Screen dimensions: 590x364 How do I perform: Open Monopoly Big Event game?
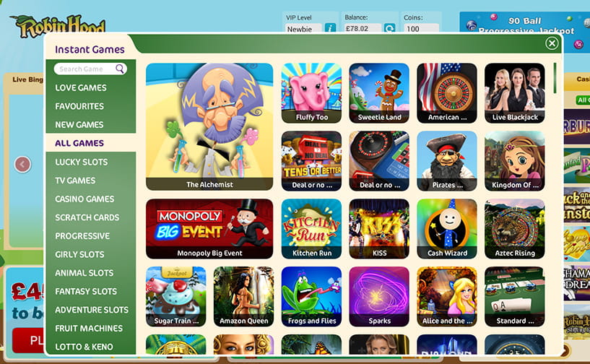(x=209, y=229)
